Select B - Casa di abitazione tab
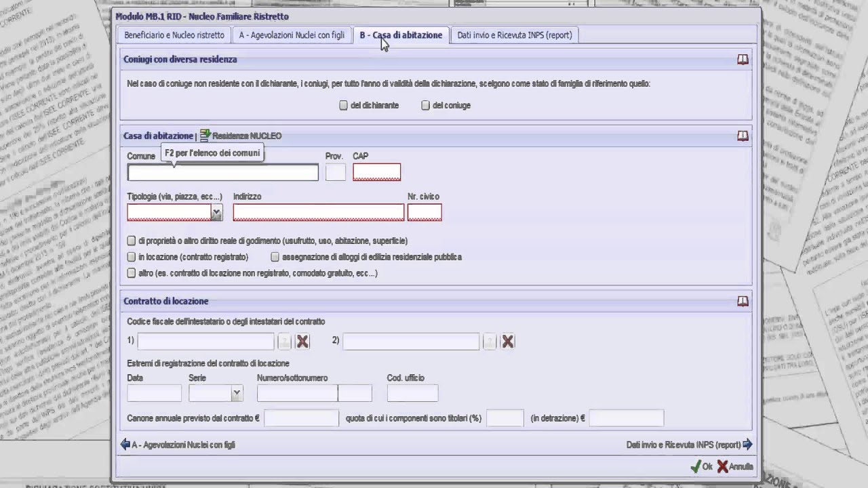This screenshot has height=488, width=868. pos(401,35)
